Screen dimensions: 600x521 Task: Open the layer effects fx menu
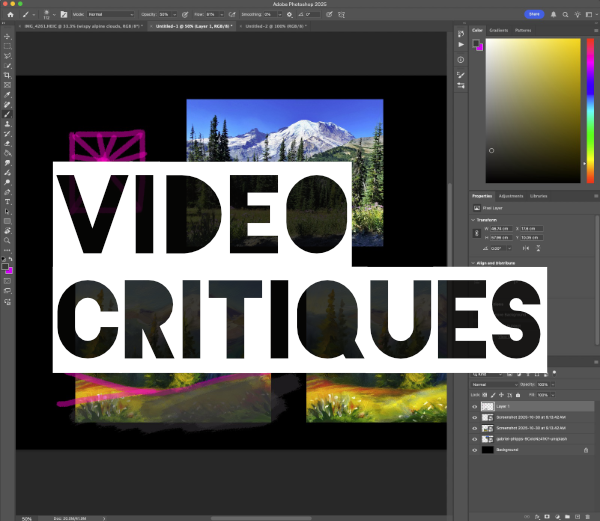537,517
